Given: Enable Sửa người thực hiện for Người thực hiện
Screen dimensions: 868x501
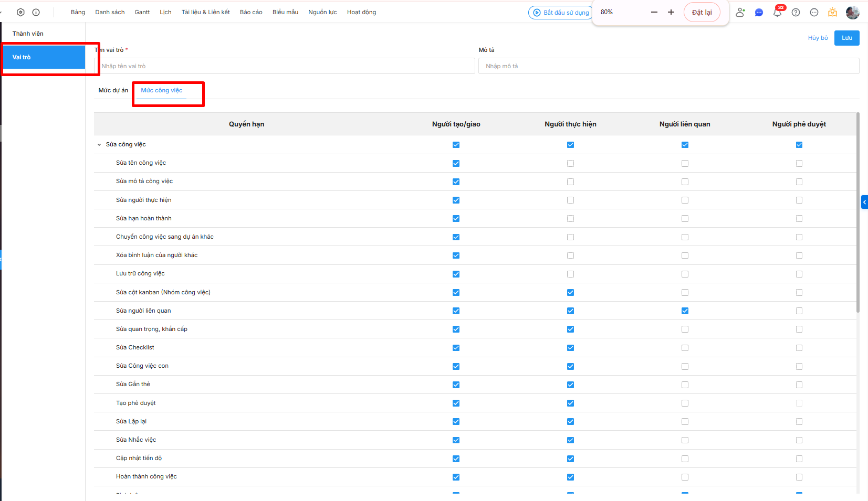Looking at the screenshot, I should (x=570, y=200).
